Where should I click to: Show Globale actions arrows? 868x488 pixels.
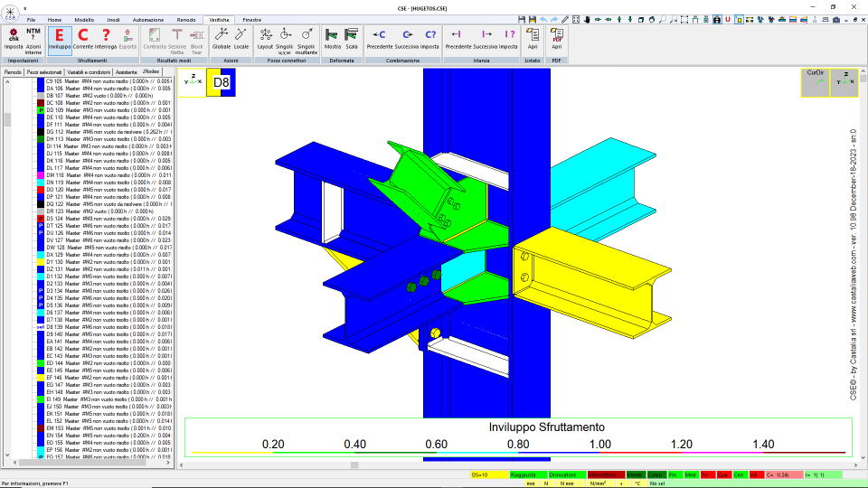coord(222,40)
